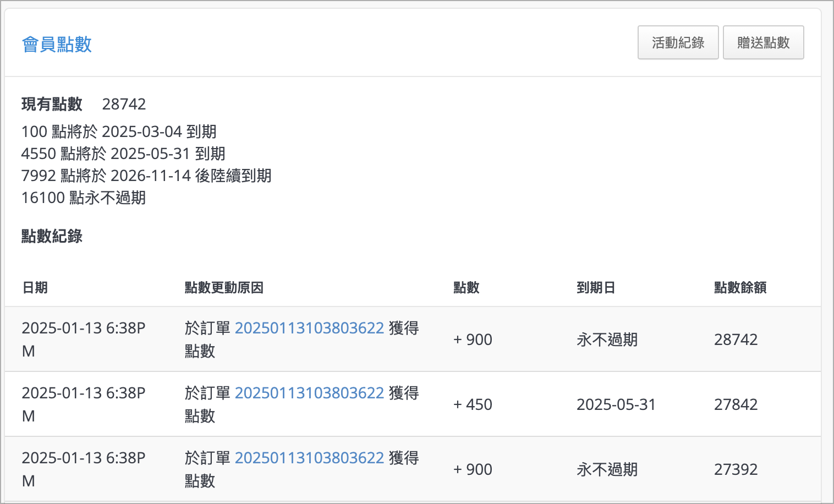This screenshot has width=834, height=504.
Task: Select the current points value 28742 at top
Action: 124,104
